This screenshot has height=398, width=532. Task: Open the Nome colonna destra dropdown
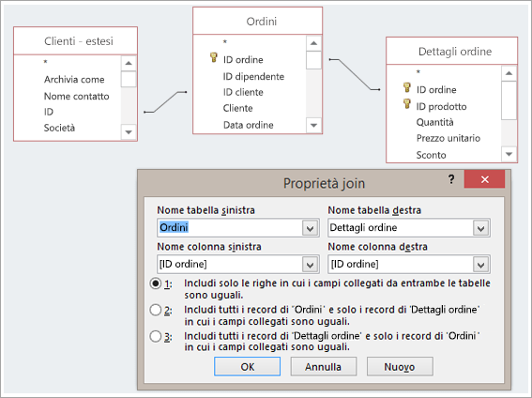[x=480, y=265]
